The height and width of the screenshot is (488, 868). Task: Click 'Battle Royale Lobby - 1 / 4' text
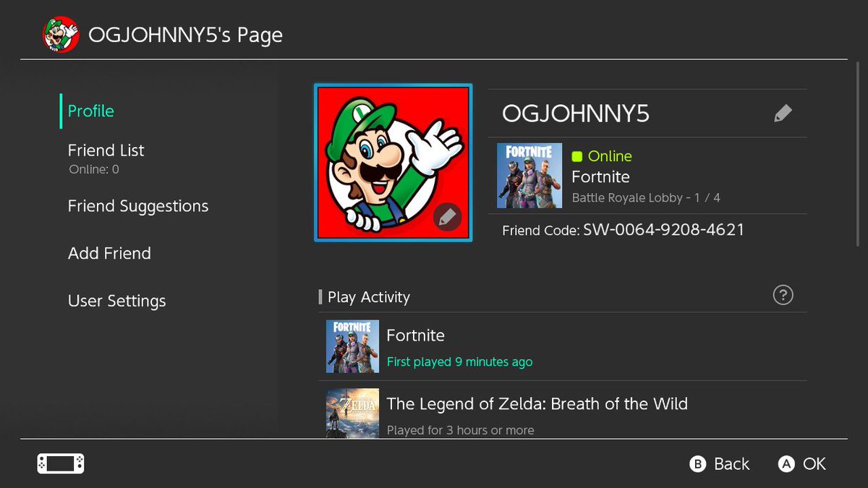coord(646,197)
